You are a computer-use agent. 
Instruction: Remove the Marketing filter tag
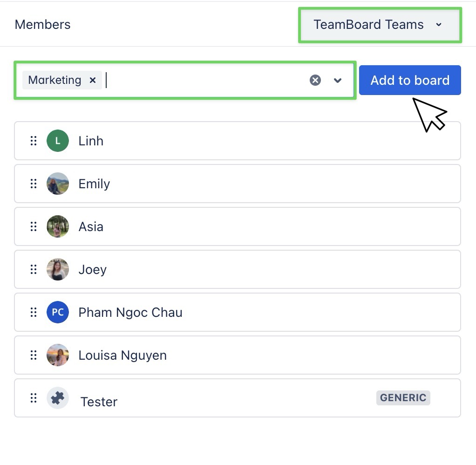pyautogui.click(x=93, y=80)
